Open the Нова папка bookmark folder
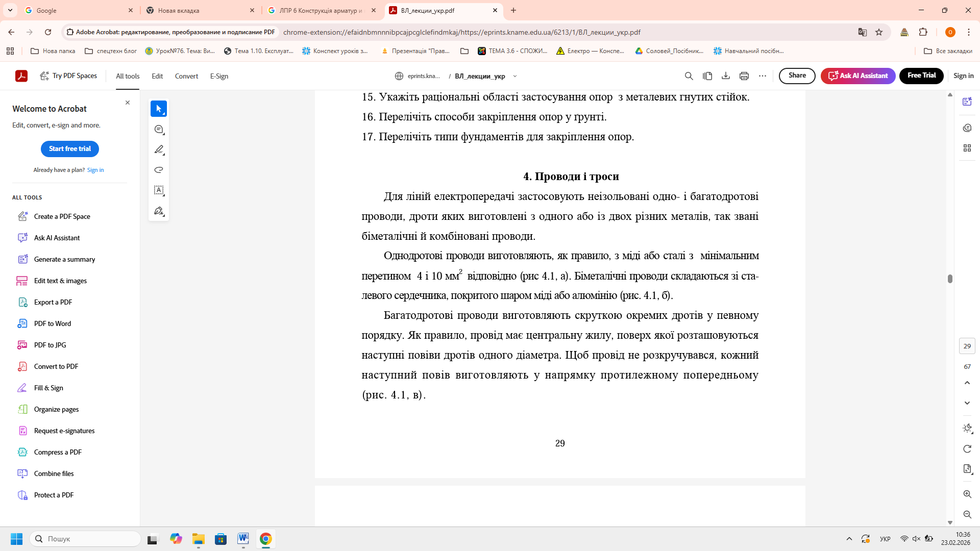The width and height of the screenshot is (980, 551). 53,51
